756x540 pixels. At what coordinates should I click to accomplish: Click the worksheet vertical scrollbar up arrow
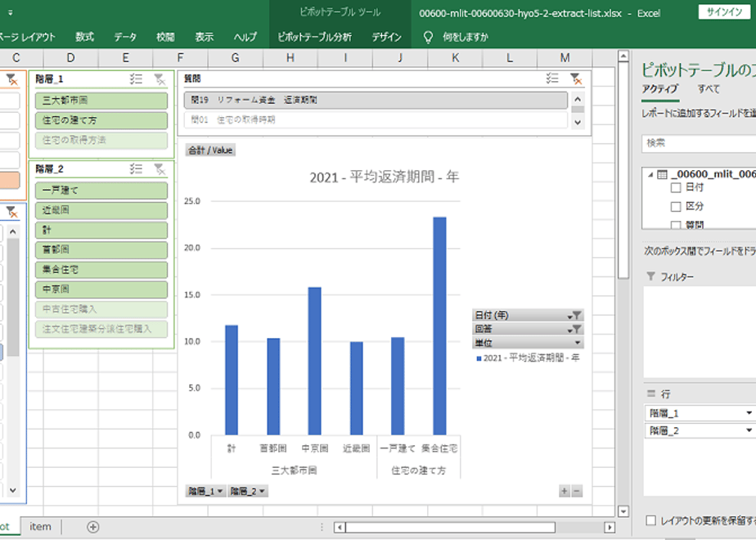[x=623, y=56]
